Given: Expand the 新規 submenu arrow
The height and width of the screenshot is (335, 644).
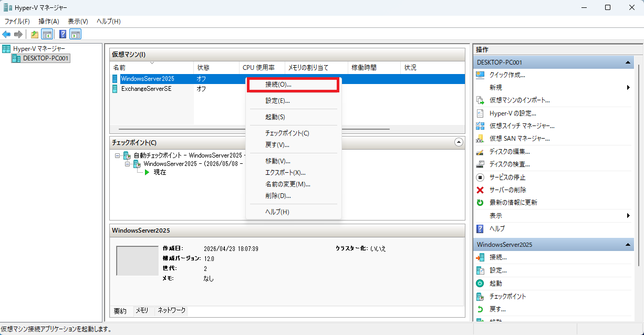Looking at the screenshot, I should [x=628, y=88].
